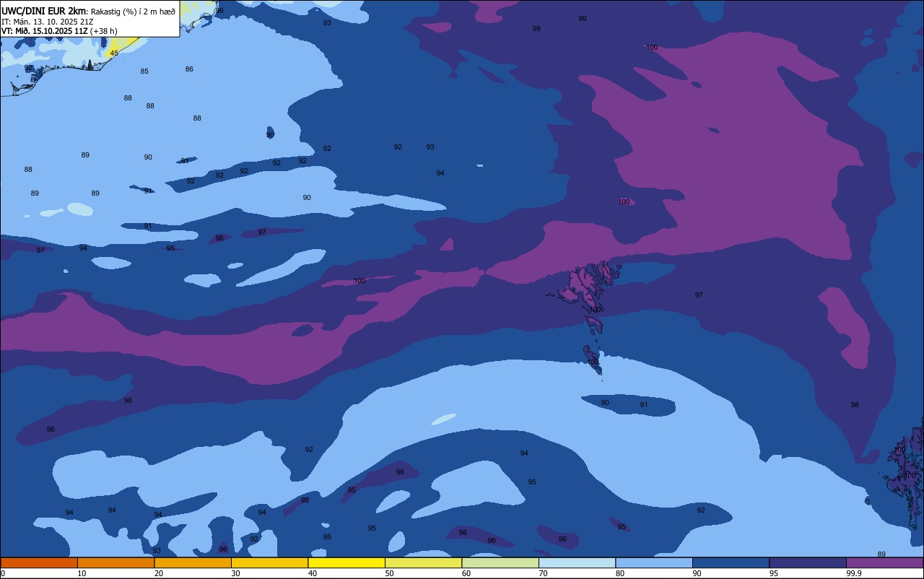Click the dark indigo 95–99.9 legend swatch

pyautogui.click(x=808, y=562)
